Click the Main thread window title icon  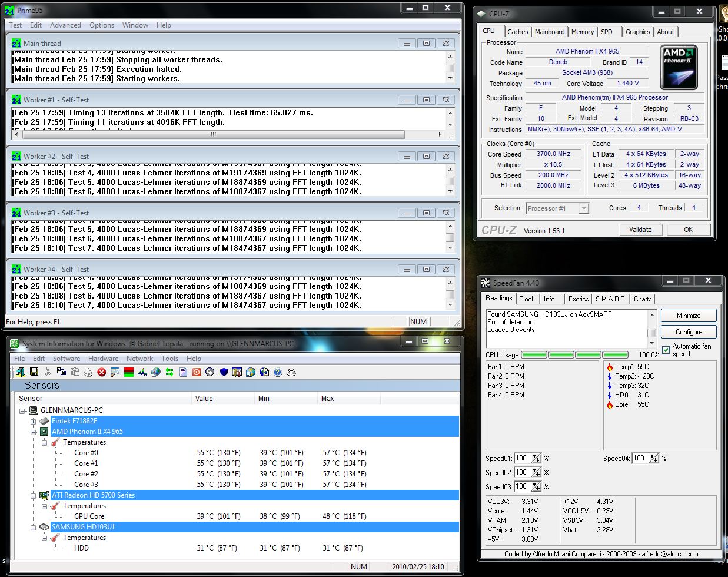(x=16, y=44)
